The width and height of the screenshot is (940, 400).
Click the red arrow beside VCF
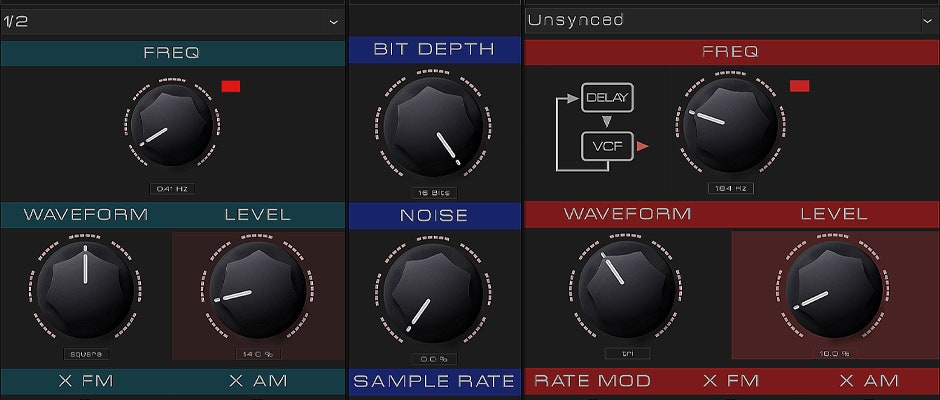point(643,147)
